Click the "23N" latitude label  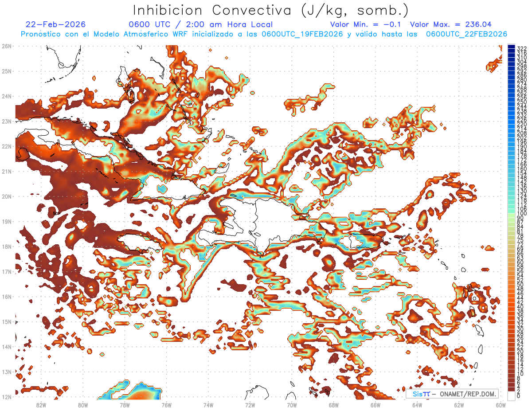[x=6, y=121]
